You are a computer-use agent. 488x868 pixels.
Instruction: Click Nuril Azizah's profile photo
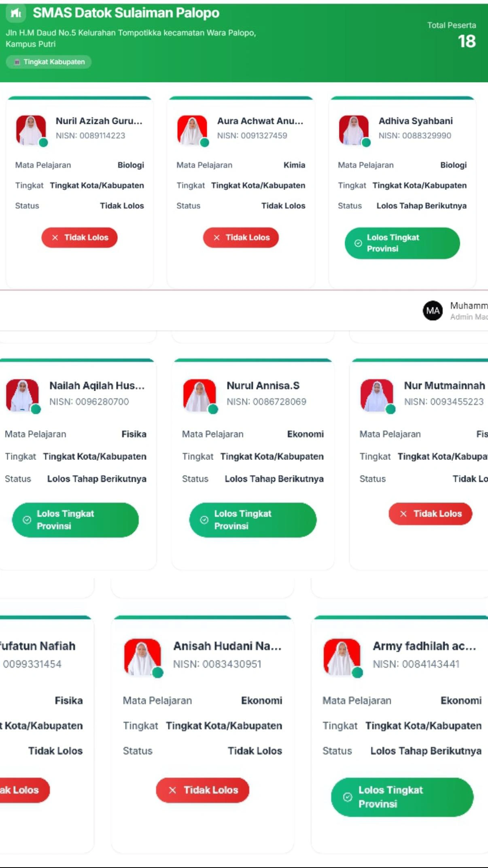click(x=31, y=130)
